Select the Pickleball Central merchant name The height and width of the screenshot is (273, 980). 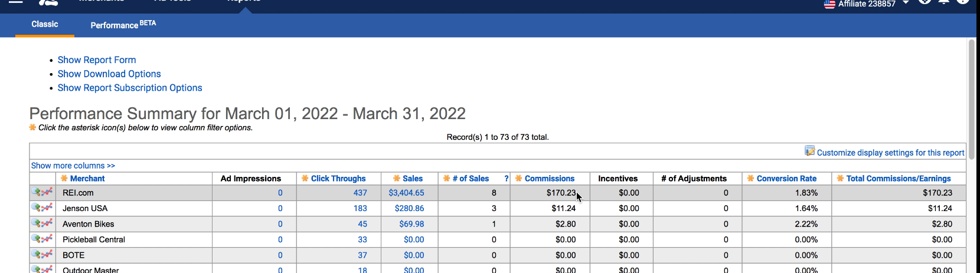coord(94,239)
